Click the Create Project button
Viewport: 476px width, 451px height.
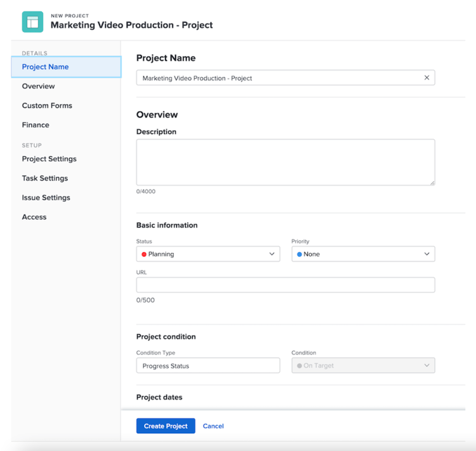(166, 426)
